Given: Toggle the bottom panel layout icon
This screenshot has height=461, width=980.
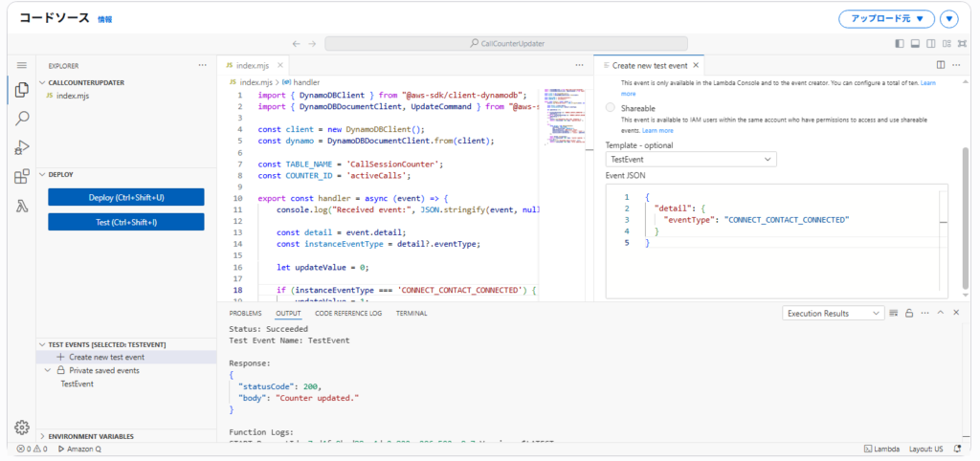Looking at the screenshot, I should pyautogui.click(x=915, y=43).
